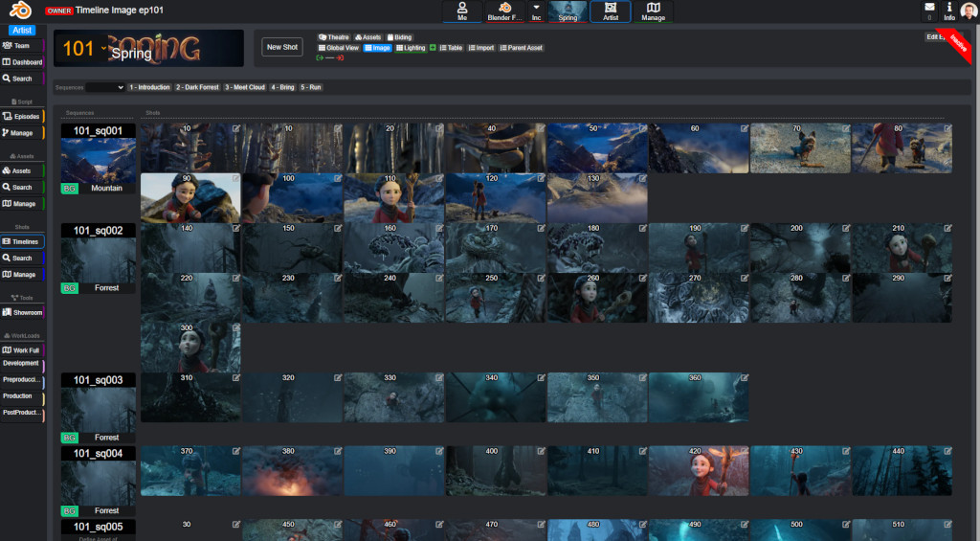980x541 pixels.
Task: Click edit icon on shot 130
Action: pyautogui.click(x=642, y=178)
